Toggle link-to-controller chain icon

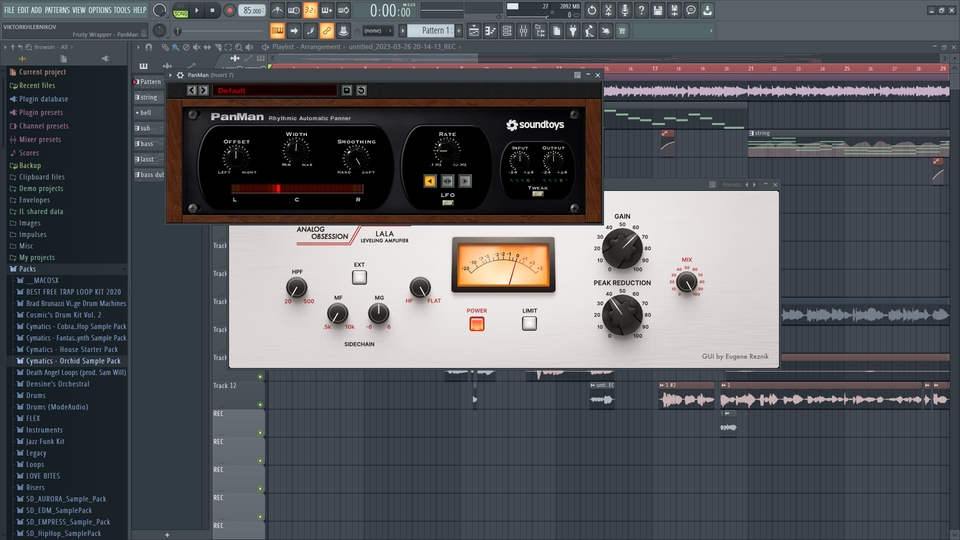(x=327, y=31)
